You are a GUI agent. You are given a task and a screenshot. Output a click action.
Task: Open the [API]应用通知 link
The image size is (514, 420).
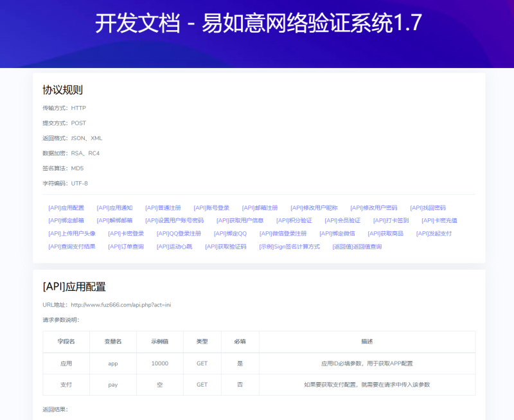[x=115, y=207]
